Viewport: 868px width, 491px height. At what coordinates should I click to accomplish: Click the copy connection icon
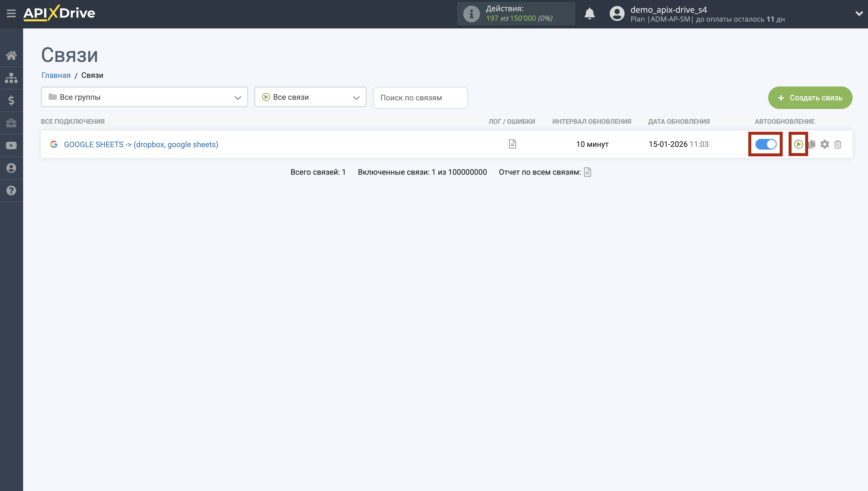[812, 144]
